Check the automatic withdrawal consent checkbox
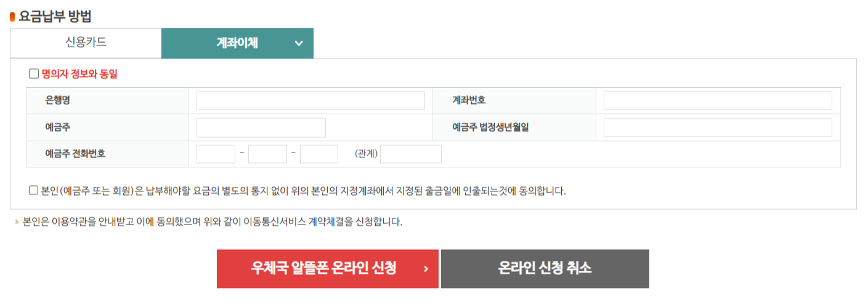 34,190
